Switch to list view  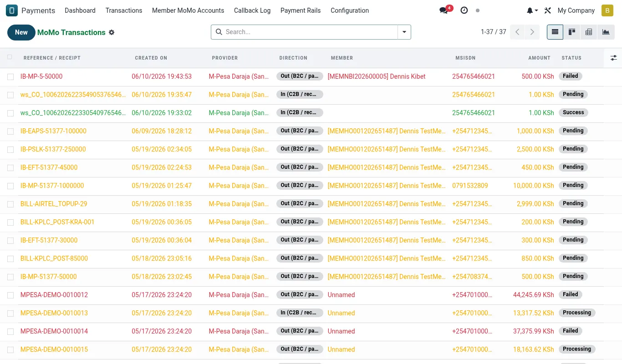(555, 32)
